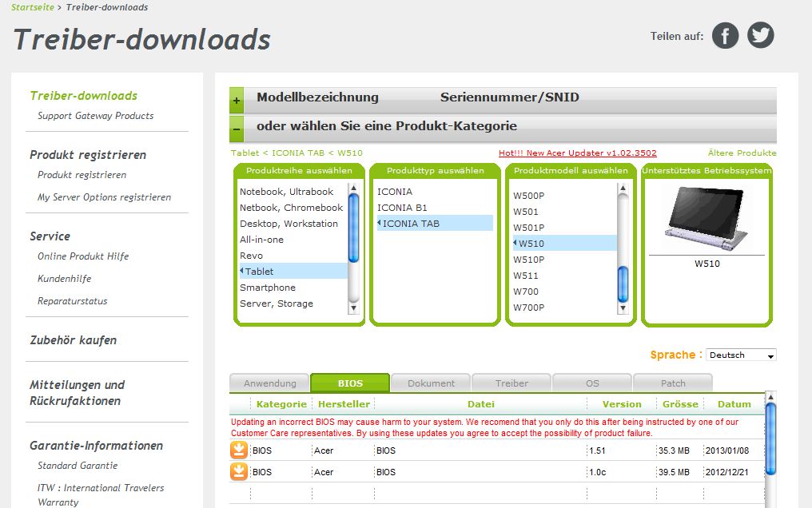Screen dimensions: 812x508
Task: Switch to the Anwendung tab
Action: tap(270, 383)
